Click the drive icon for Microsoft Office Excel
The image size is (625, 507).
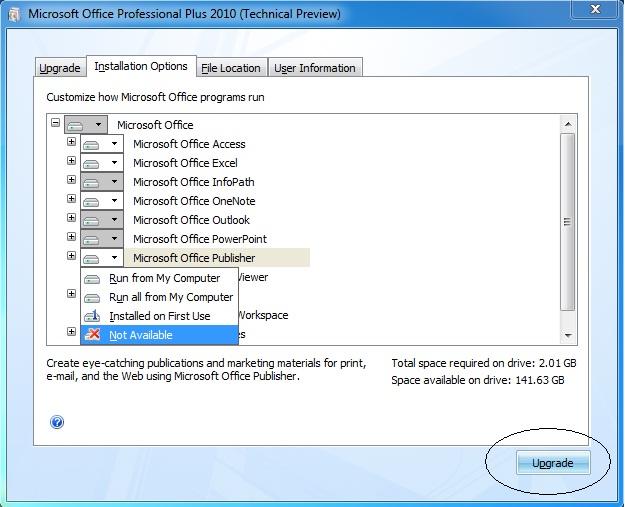91,164
